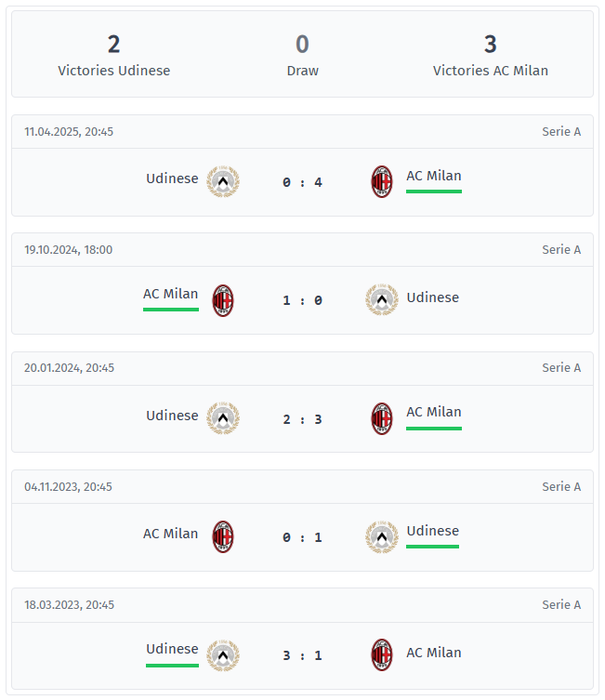Click the 20.01.2024, 20:45 date header
Viewport: 605px width, 700px height.
pyautogui.click(x=69, y=368)
